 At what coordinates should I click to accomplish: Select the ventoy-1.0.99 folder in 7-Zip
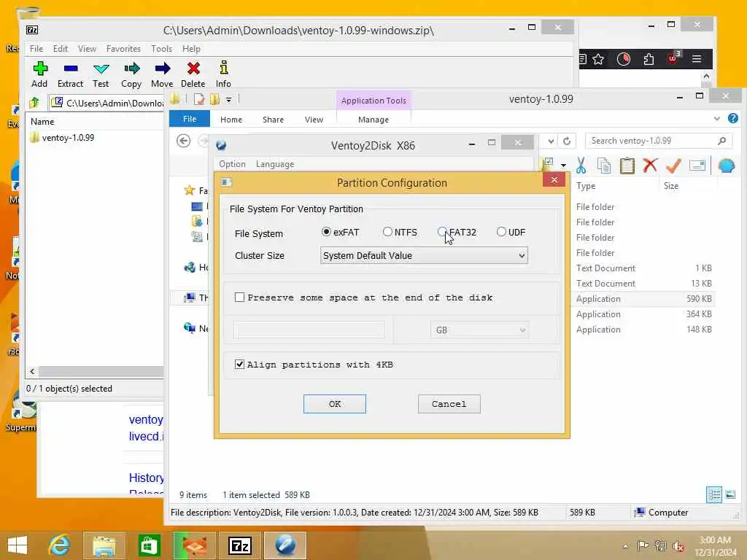click(x=63, y=138)
